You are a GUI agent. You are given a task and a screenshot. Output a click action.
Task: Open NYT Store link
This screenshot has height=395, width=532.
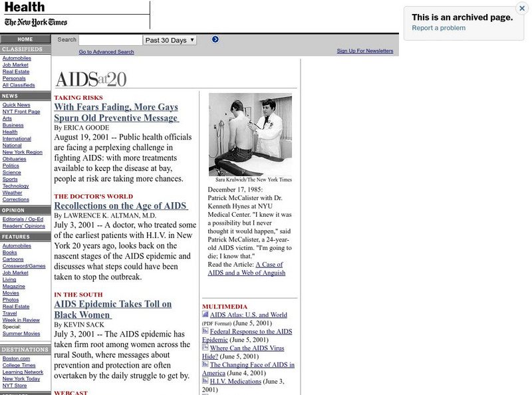coord(14,386)
